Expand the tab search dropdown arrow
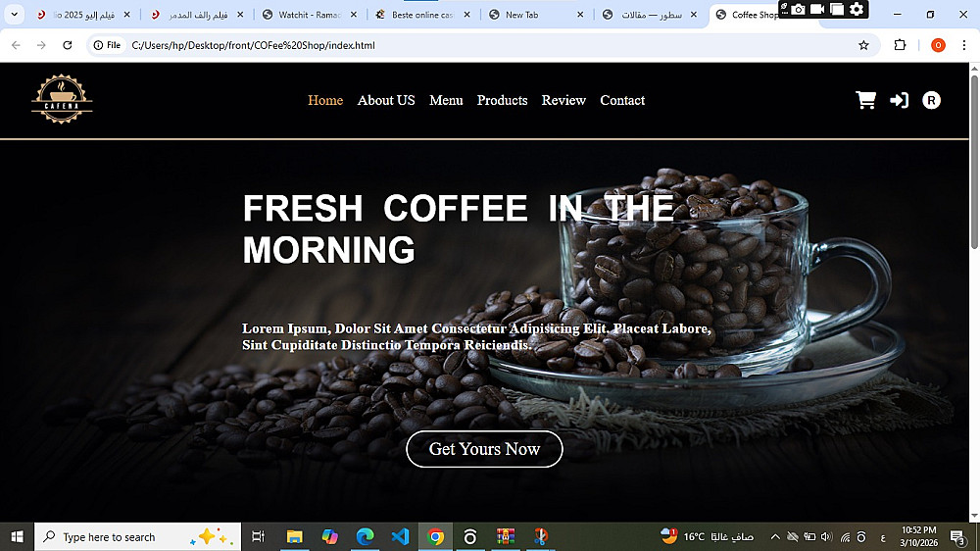This screenshot has height=551, width=980. pyautogui.click(x=14, y=15)
